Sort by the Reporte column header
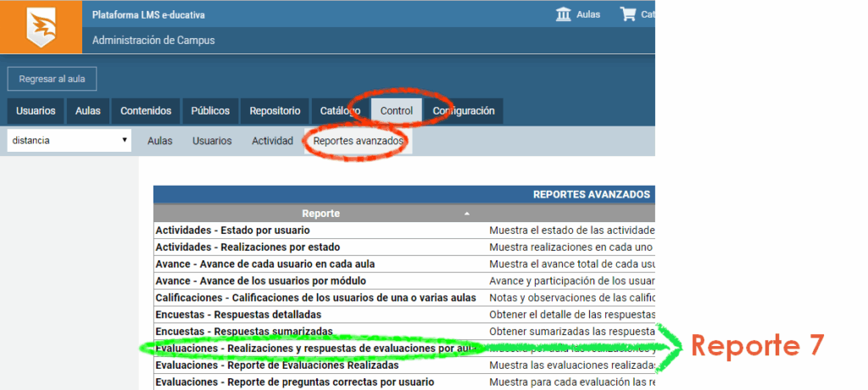This screenshot has height=390, width=868. coord(320,214)
